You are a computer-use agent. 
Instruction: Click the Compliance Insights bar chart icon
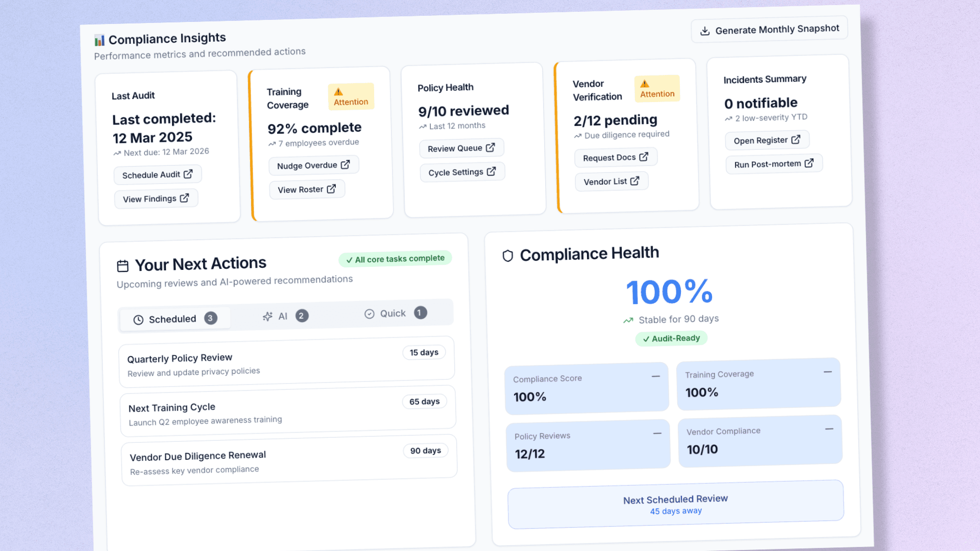100,40
